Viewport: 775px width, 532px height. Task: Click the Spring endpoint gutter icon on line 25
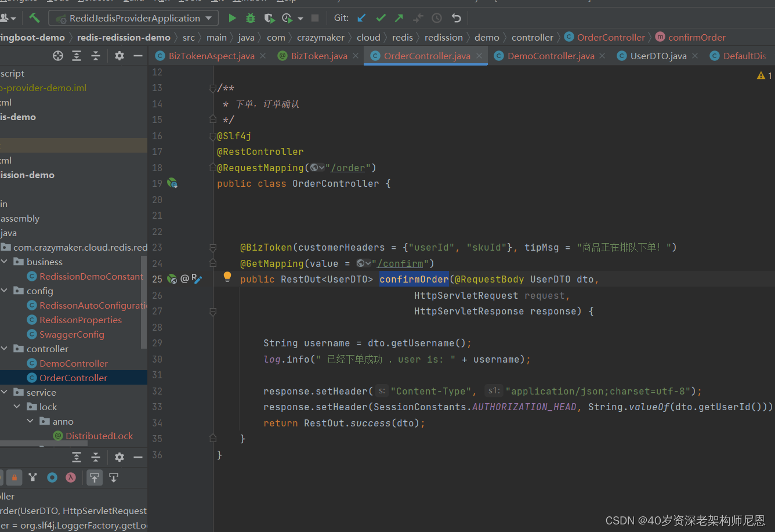tap(172, 279)
